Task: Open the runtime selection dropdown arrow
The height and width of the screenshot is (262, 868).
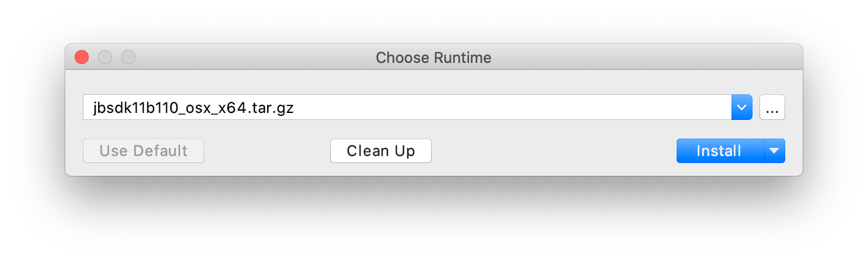Action: [741, 107]
